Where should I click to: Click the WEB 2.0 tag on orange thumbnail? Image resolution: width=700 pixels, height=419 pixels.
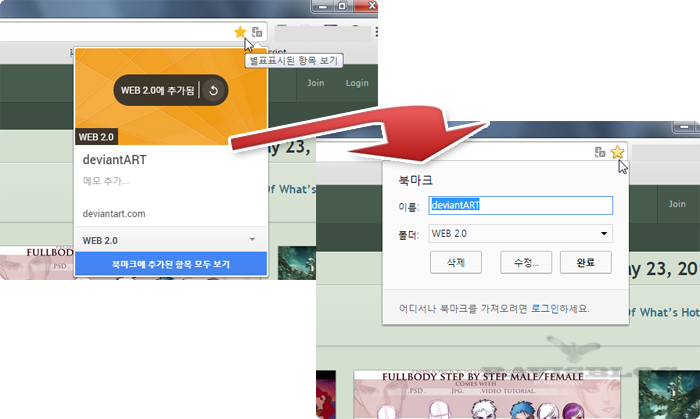tap(96, 137)
